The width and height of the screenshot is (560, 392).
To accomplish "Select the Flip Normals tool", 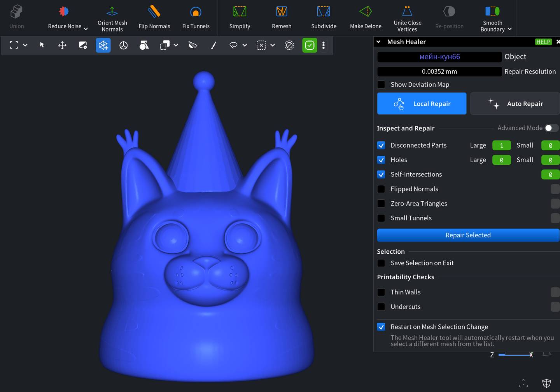I will [154, 12].
